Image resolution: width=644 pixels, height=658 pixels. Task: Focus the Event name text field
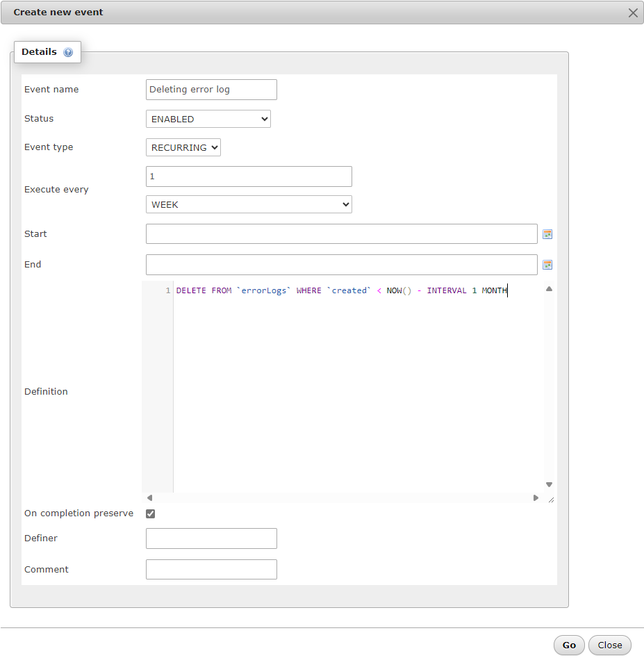(211, 90)
